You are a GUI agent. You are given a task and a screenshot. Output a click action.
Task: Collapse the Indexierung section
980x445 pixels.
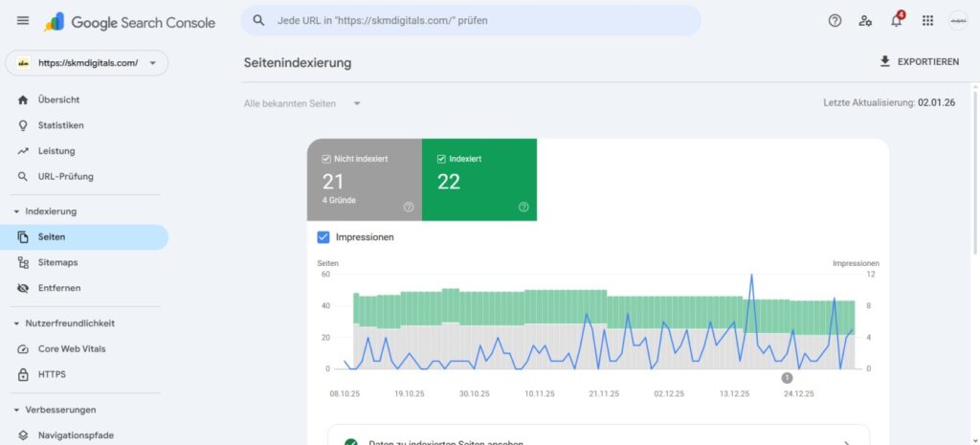pos(16,211)
